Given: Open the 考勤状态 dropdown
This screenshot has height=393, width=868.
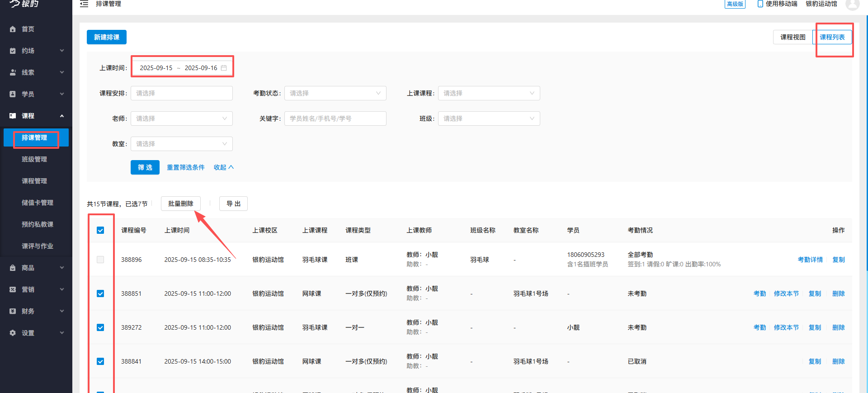Looking at the screenshot, I should coord(335,93).
